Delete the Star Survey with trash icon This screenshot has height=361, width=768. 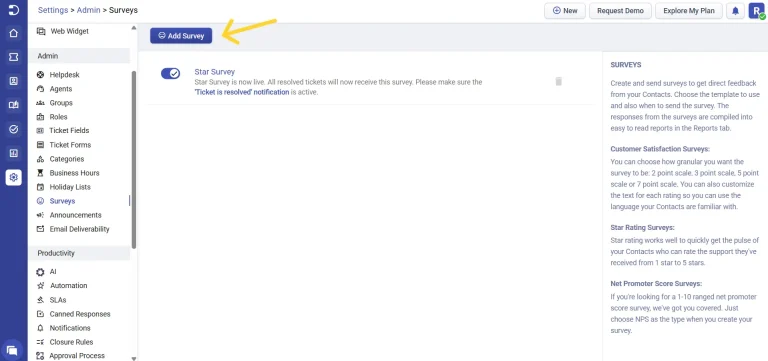point(558,81)
